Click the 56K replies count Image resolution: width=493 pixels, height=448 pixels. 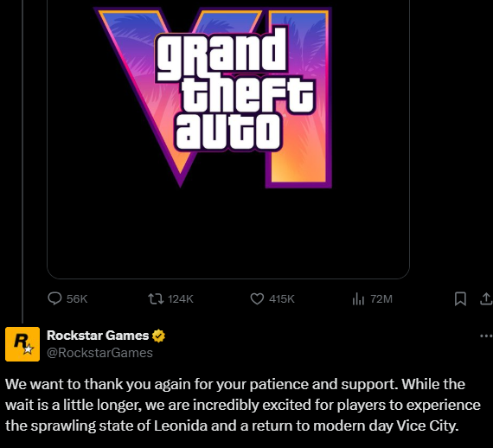(77, 298)
